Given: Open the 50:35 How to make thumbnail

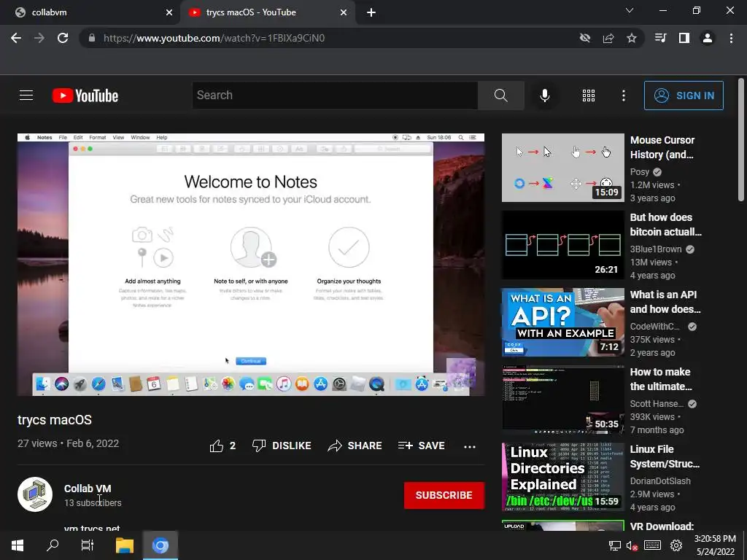Looking at the screenshot, I should 562,399.
